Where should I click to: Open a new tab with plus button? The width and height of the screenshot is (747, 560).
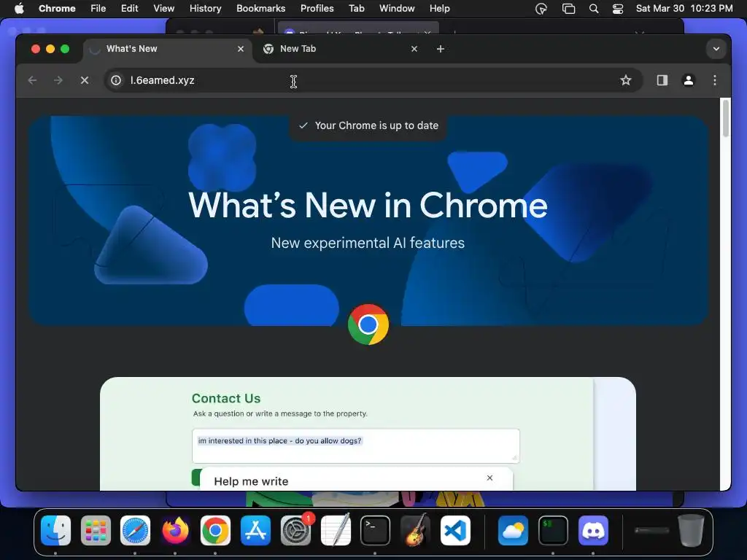coord(440,49)
